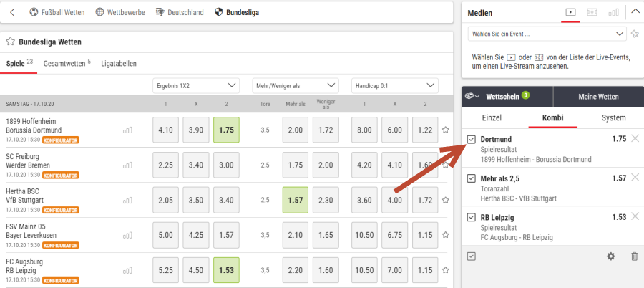Viewport: 644px width, 288px height.
Task: Favorite the Hoffenheim vs Dortmund match
Action: point(445,130)
